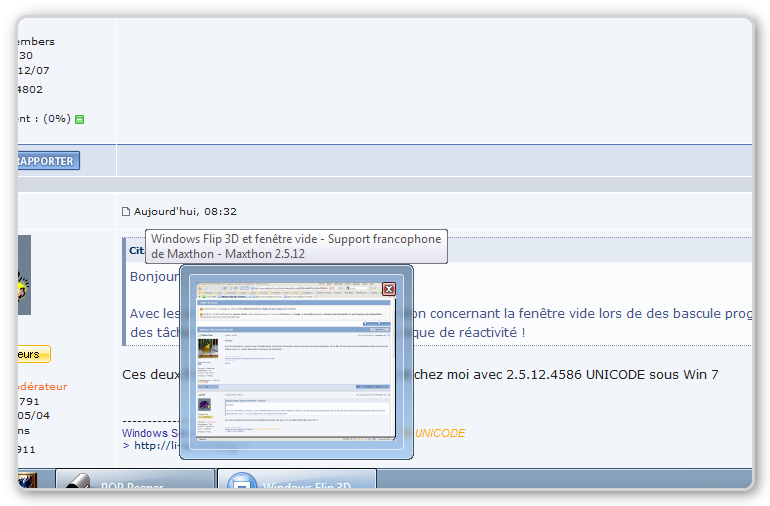The width and height of the screenshot is (770, 506).
Task: Click the Windows Flip 3D taskbar icon
Action: [242, 481]
